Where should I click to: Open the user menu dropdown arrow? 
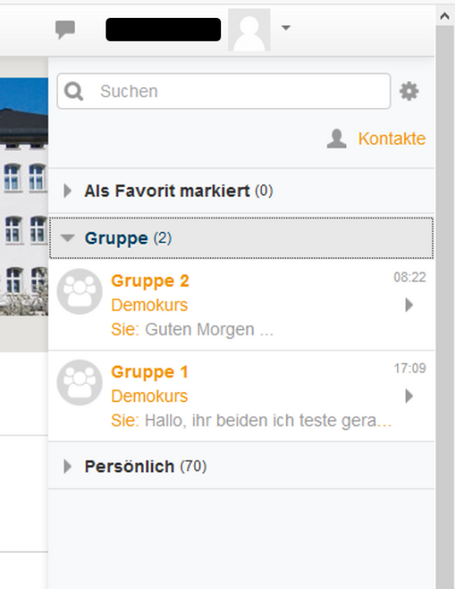(286, 27)
